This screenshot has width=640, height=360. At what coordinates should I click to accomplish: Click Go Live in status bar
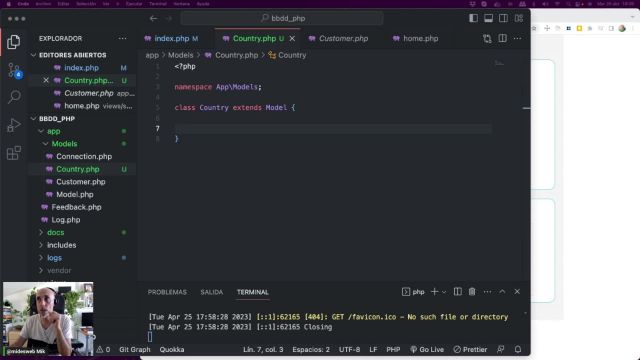(427, 349)
